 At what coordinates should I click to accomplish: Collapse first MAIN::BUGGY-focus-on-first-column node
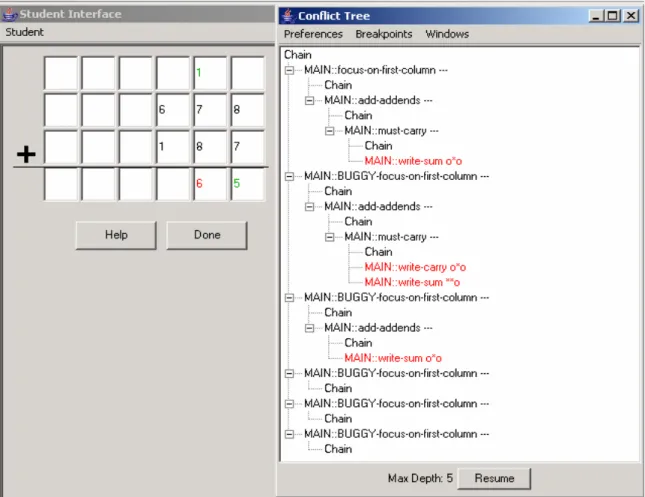click(289, 176)
